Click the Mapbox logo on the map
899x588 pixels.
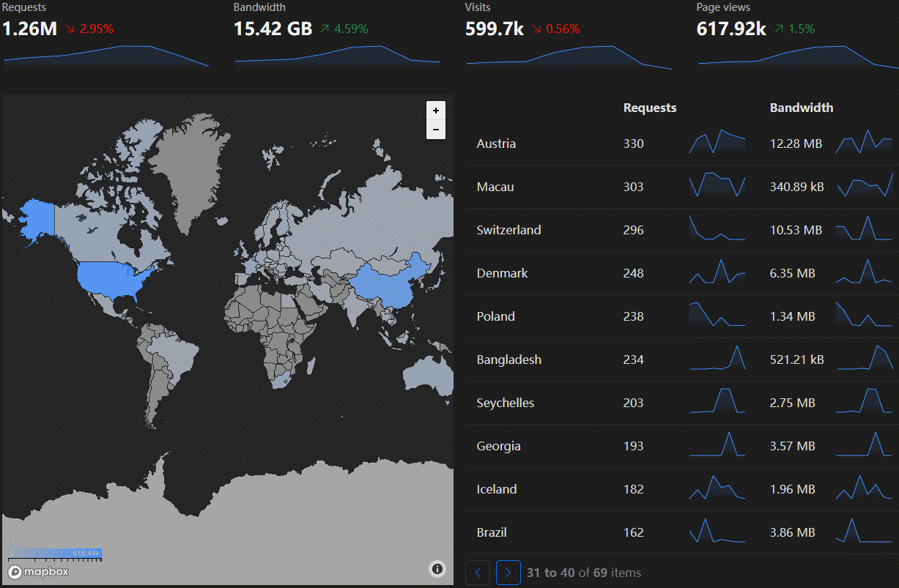[x=39, y=572]
